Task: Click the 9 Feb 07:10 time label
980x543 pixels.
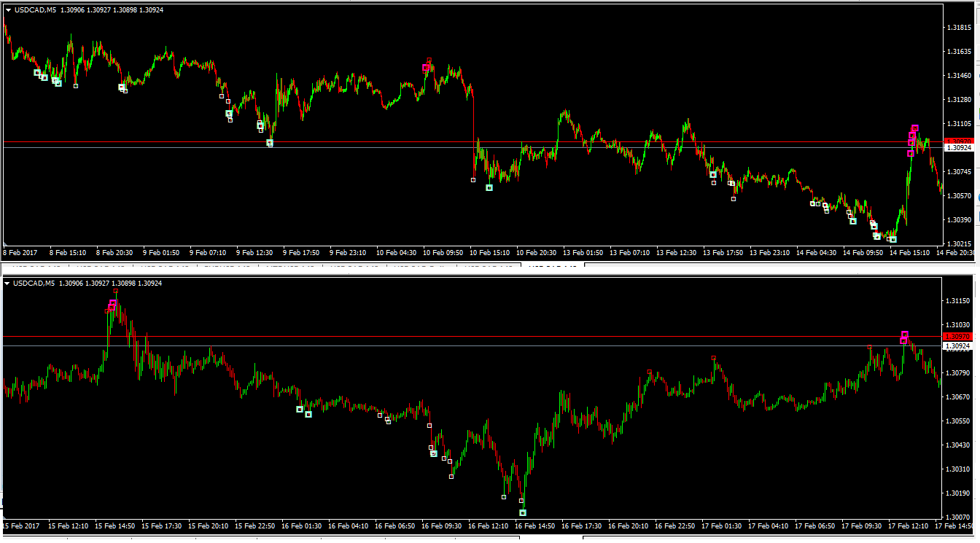Action: tap(208, 253)
